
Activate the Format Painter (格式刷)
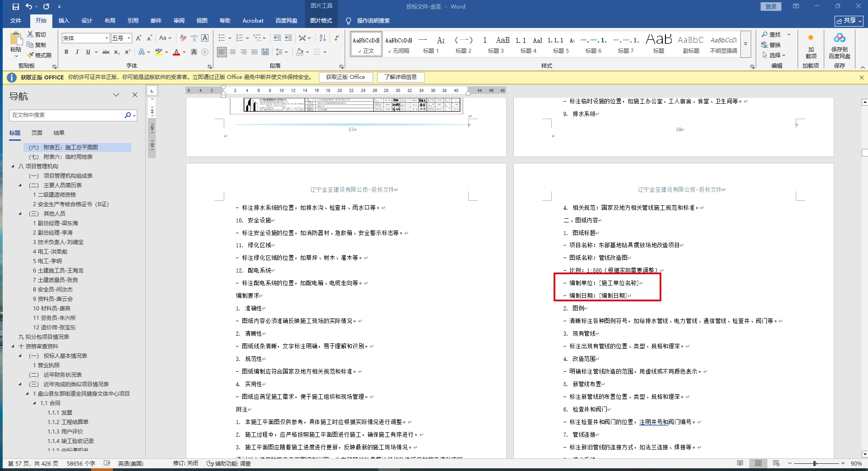point(39,55)
